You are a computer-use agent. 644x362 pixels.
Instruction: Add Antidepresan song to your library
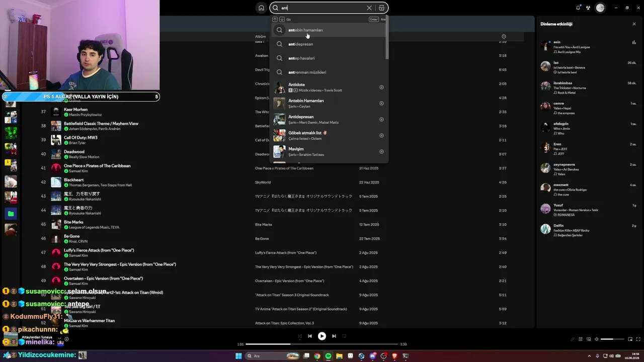point(381,120)
